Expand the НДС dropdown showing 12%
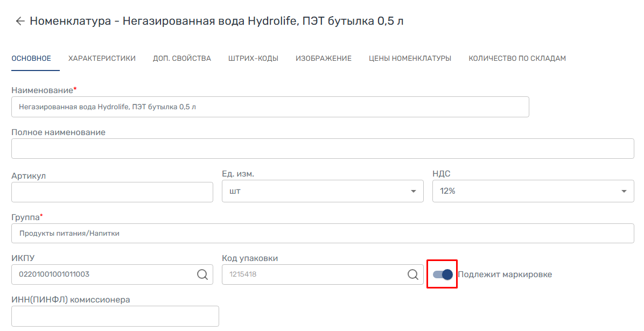Viewport: 644px width, 331px height. tap(533, 191)
